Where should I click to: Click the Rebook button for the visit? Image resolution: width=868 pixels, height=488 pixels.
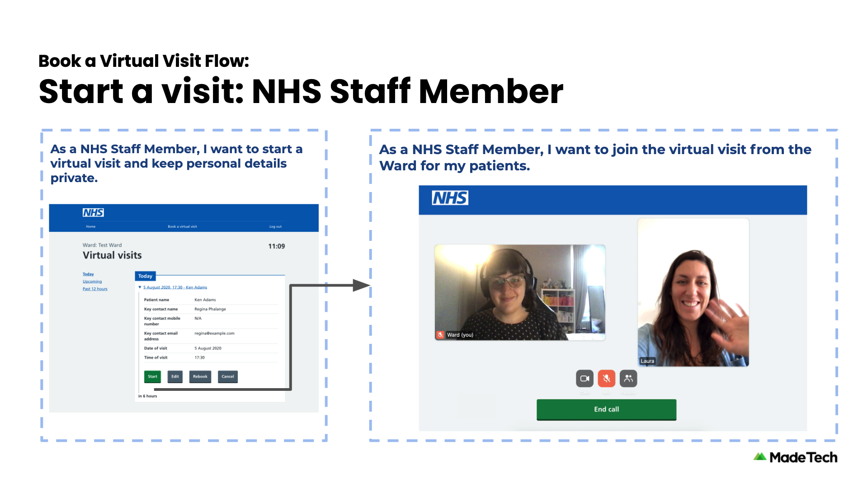coord(204,376)
